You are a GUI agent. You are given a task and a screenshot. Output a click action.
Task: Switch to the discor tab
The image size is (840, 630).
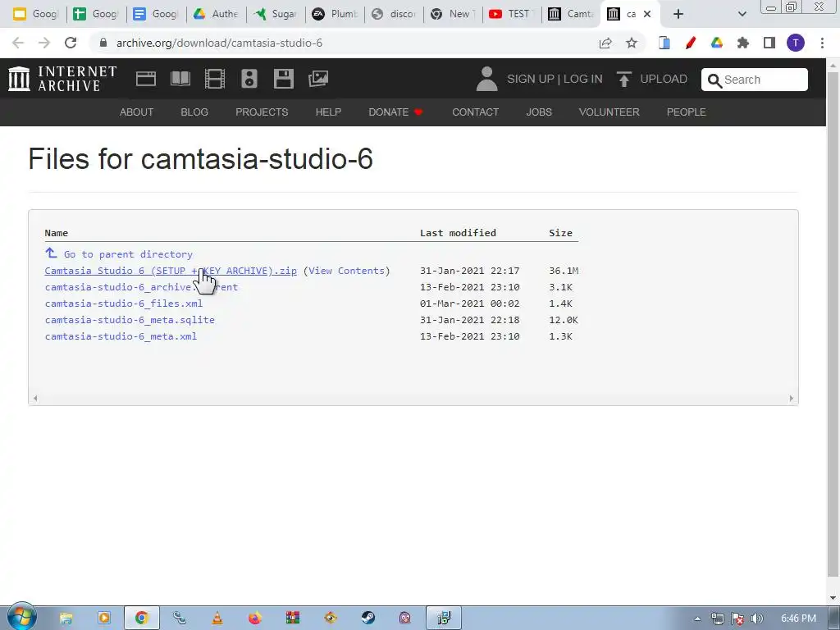point(395,14)
